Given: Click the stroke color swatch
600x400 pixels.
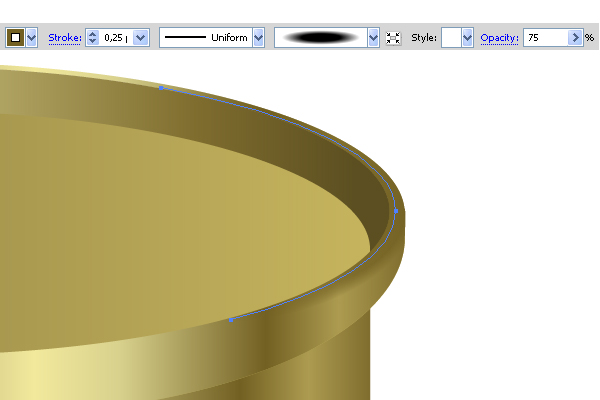Looking at the screenshot, I should pyautogui.click(x=15, y=38).
